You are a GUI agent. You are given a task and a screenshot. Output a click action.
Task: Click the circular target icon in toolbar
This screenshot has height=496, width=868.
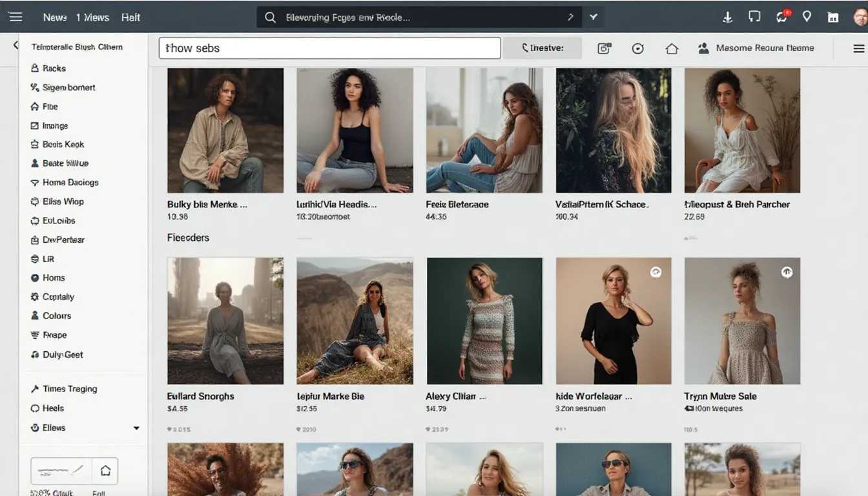pos(638,48)
